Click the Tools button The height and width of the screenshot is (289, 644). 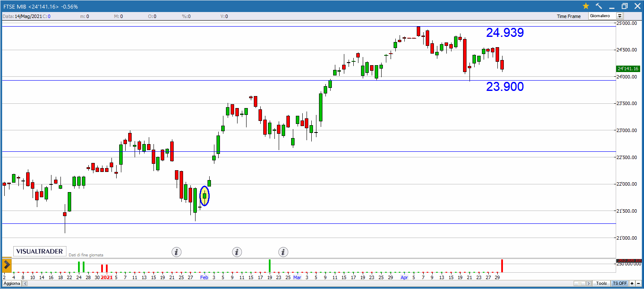[x=601, y=283]
